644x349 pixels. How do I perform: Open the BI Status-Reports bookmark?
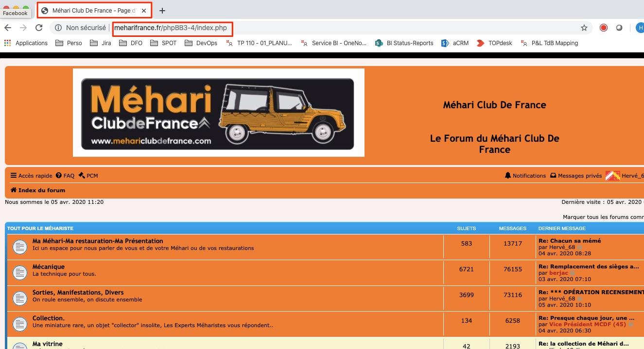point(404,43)
